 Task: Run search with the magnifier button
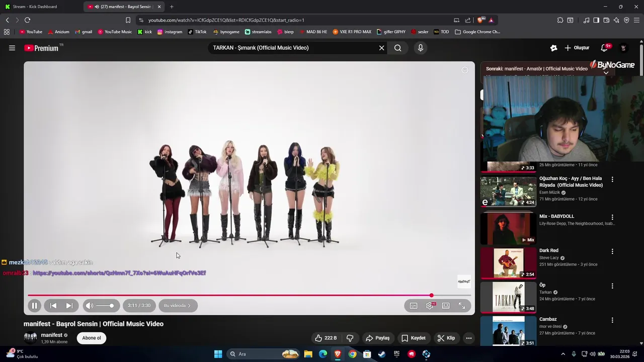398,48
